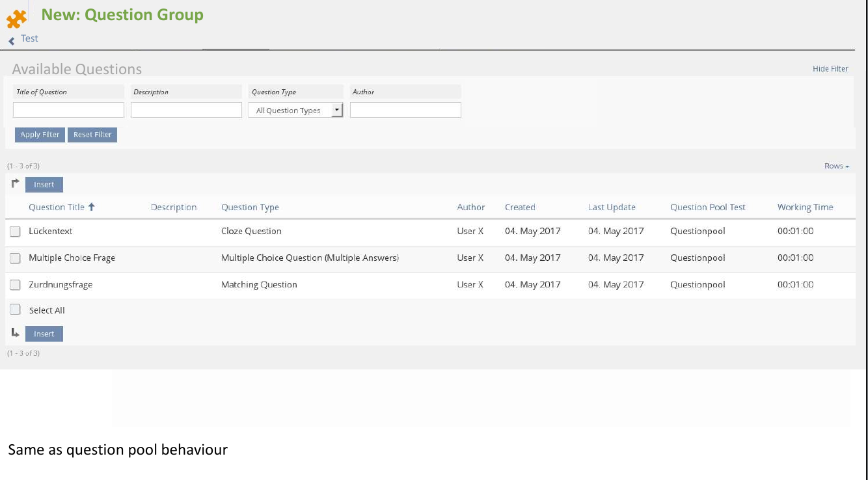Click the back arrow next to Test
868x480 pixels.
pos(11,41)
